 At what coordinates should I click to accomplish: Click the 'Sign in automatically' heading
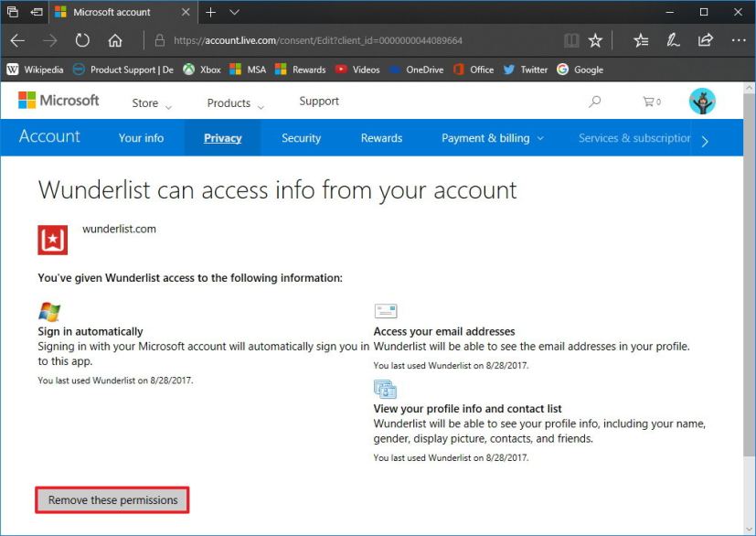point(91,331)
